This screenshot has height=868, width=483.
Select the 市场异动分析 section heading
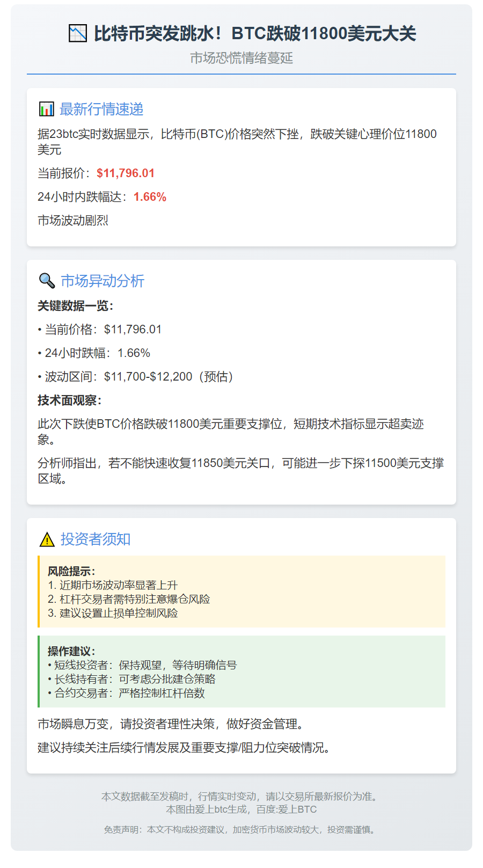point(103,281)
